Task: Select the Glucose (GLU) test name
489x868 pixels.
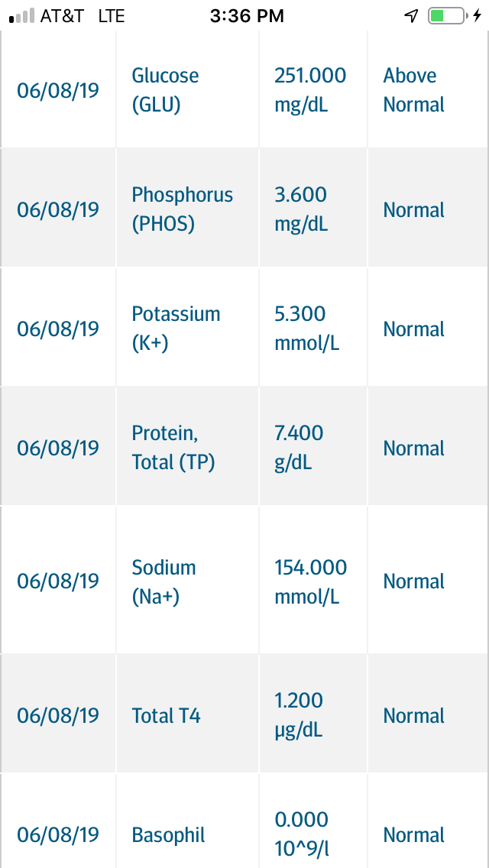Action: (165, 90)
